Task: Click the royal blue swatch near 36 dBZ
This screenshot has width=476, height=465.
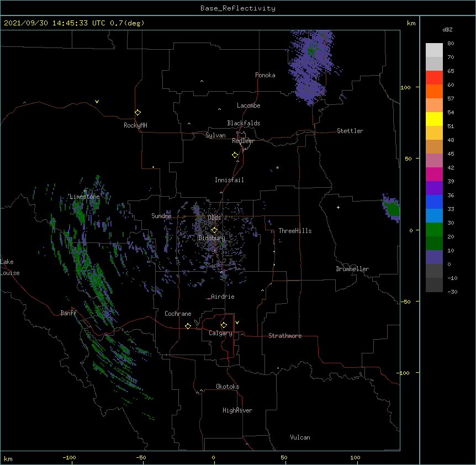Action: point(434,202)
